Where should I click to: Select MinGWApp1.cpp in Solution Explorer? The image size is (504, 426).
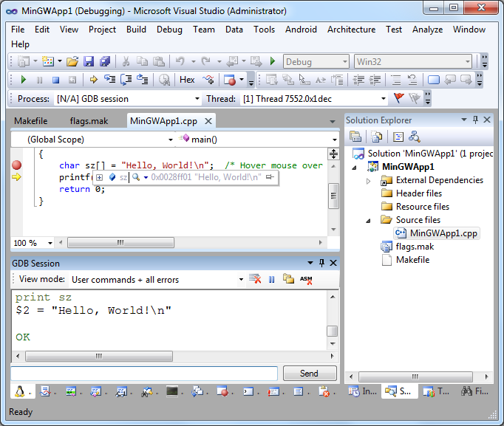pyautogui.click(x=437, y=233)
